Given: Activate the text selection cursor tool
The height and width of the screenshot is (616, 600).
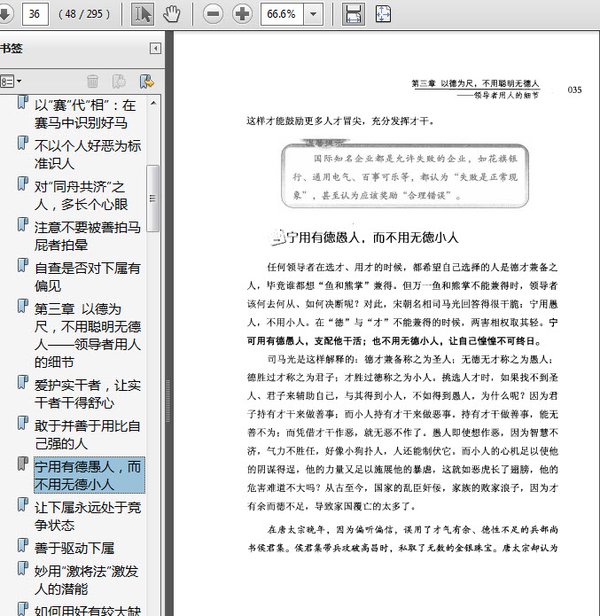Looking at the screenshot, I should coord(142,14).
